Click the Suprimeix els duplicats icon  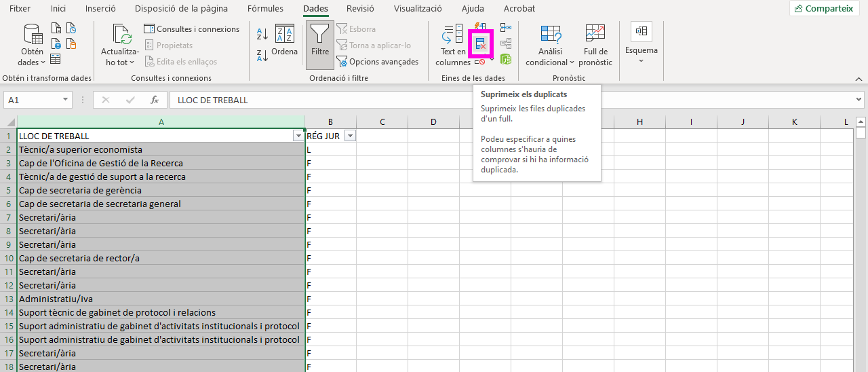click(481, 45)
